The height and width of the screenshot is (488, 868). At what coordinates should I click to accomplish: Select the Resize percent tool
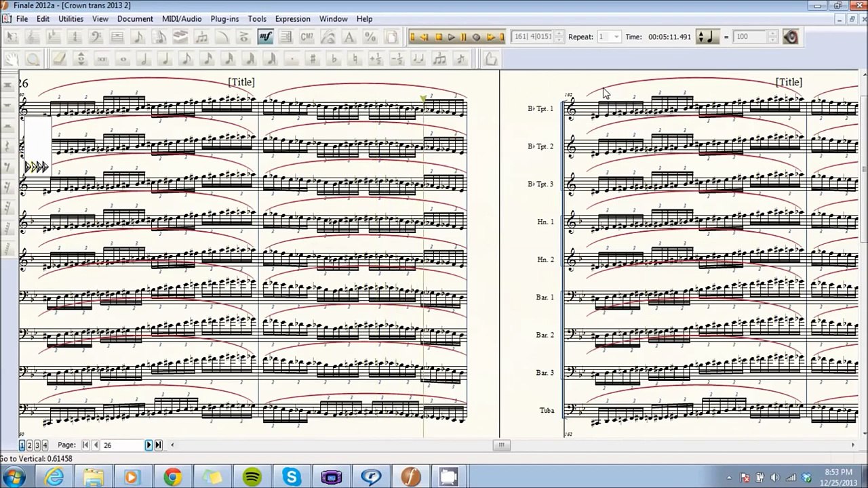point(370,37)
